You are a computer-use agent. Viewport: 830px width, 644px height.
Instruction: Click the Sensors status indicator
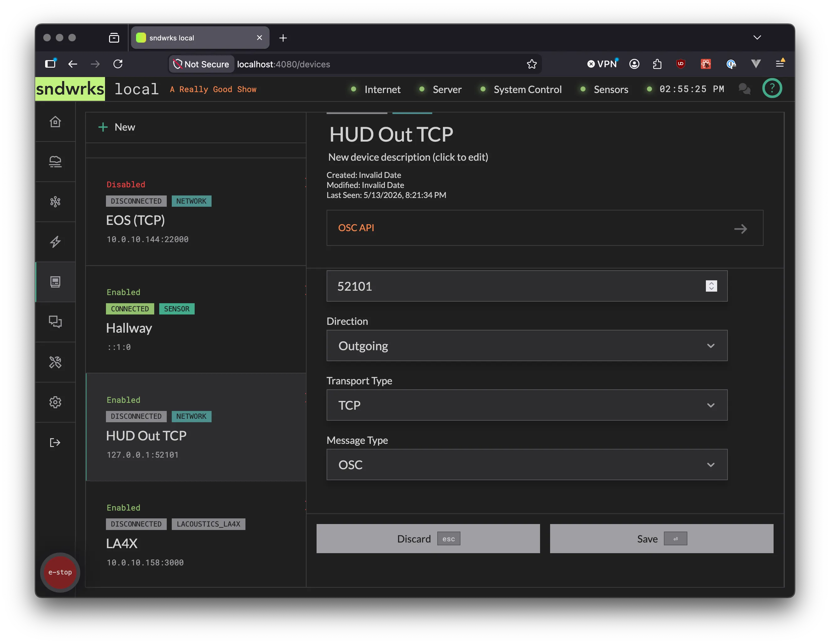(604, 89)
